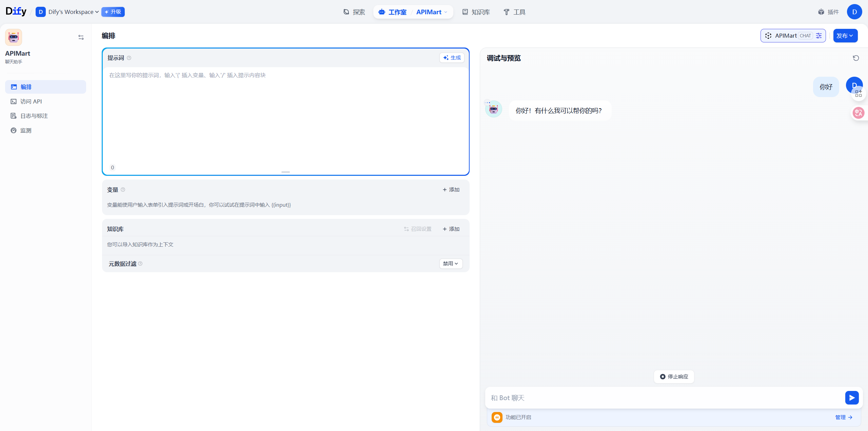Click the Generate prompt button
Screen dimensions: 868x431
pyautogui.click(x=452, y=58)
